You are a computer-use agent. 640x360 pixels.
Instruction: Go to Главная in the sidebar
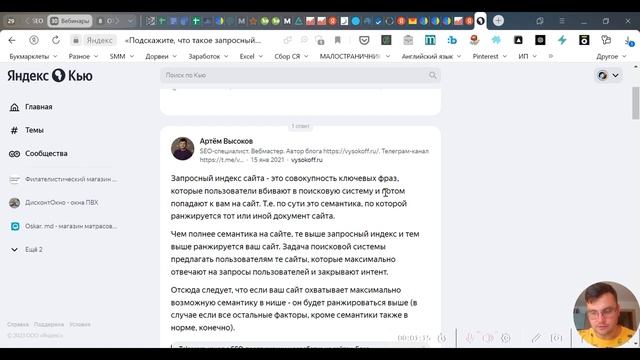[31, 107]
